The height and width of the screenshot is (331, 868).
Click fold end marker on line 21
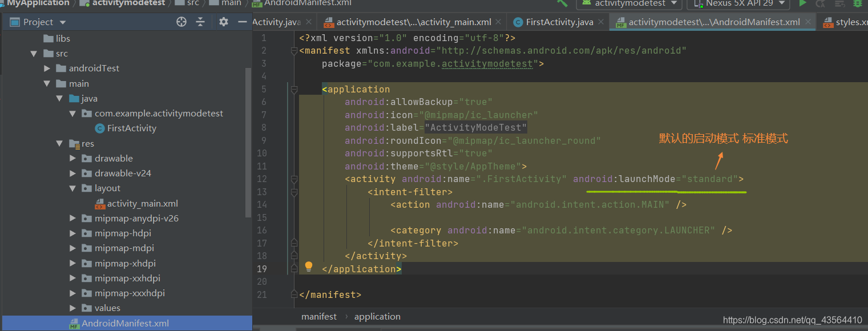click(294, 295)
